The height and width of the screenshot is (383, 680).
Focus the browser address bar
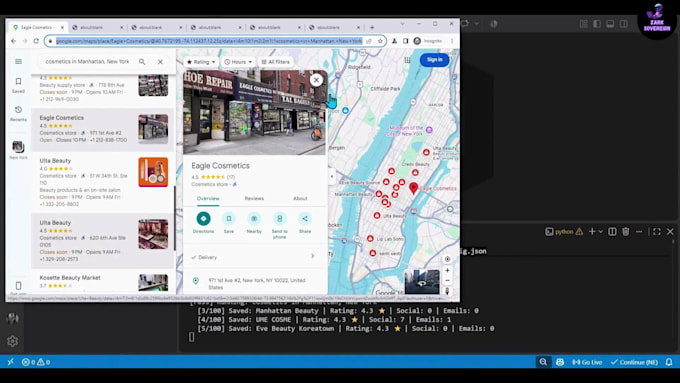point(208,41)
